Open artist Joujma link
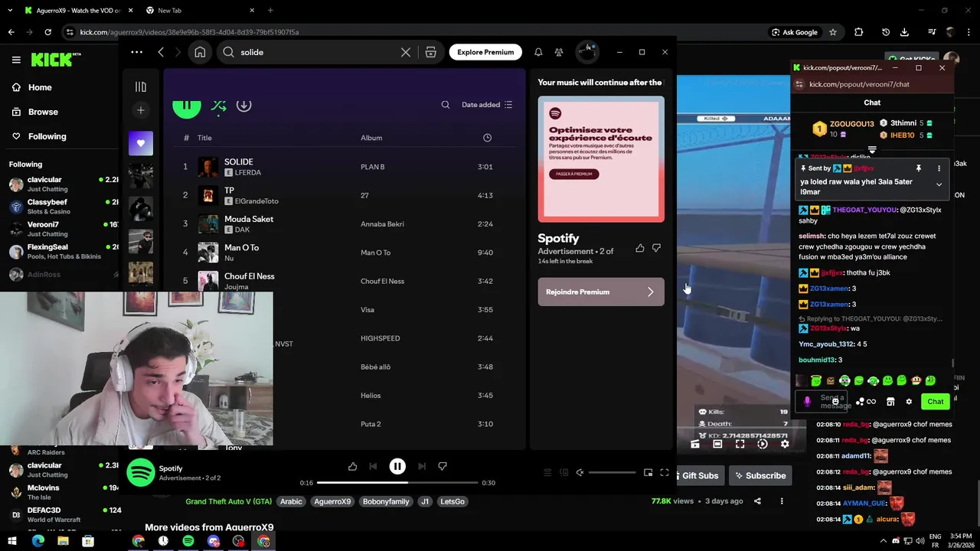This screenshot has width=980, height=551. 237,287
